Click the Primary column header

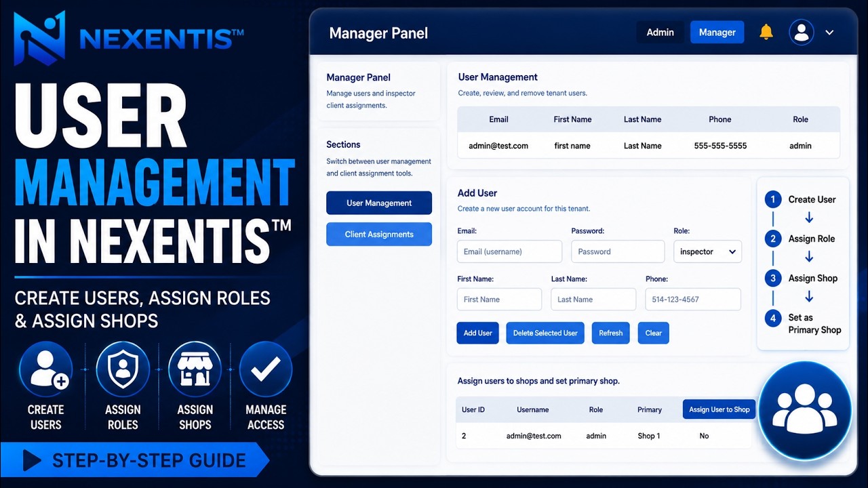click(x=650, y=409)
